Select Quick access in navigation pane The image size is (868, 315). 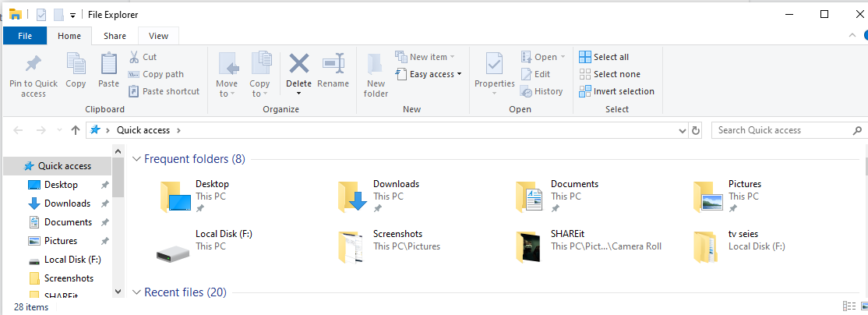coord(58,166)
